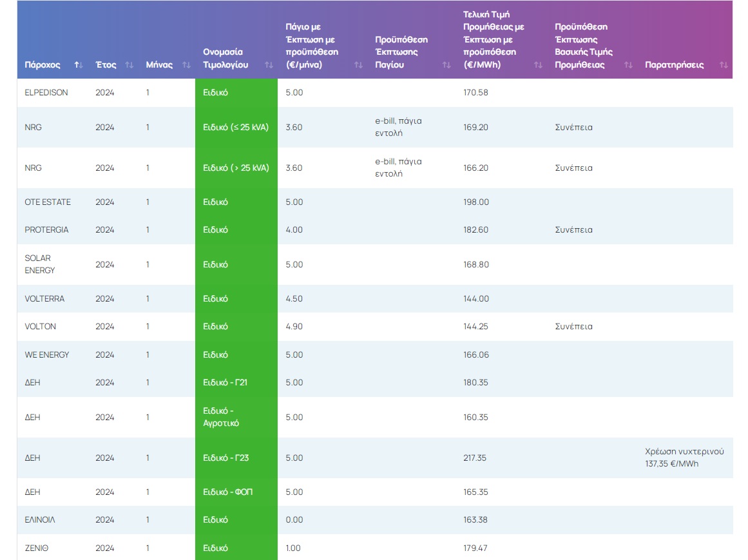Click the green Ειδικό (≤ 25 kVA) cell
This screenshot has height=560, width=748.
(236, 128)
